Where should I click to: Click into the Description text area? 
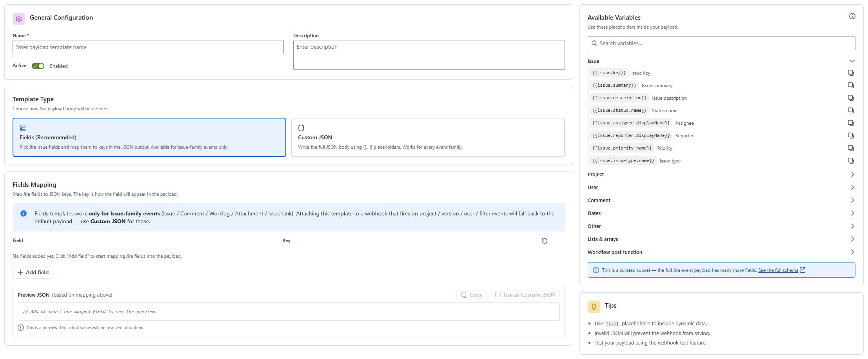(x=429, y=55)
